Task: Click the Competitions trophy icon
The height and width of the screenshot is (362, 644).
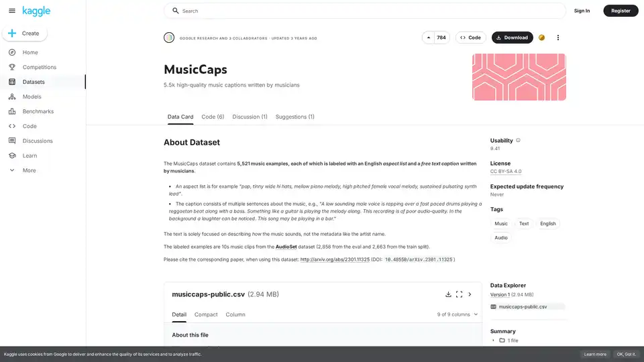Action: 12,67
